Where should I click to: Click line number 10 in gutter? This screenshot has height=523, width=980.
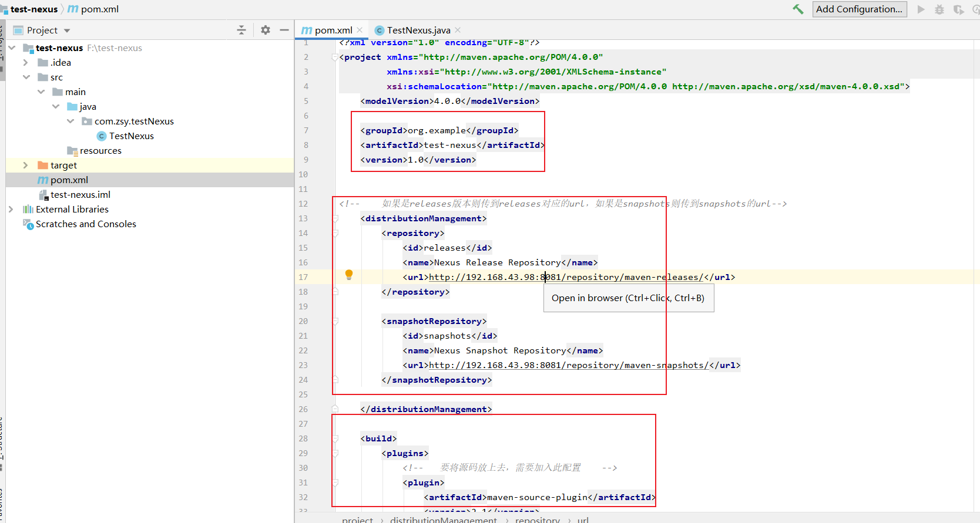pos(303,174)
